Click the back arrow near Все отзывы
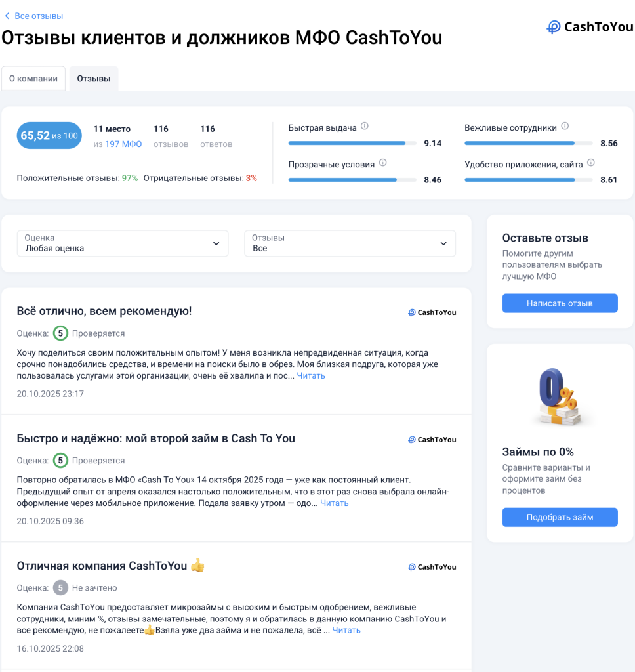 click(x=7, y=16)
